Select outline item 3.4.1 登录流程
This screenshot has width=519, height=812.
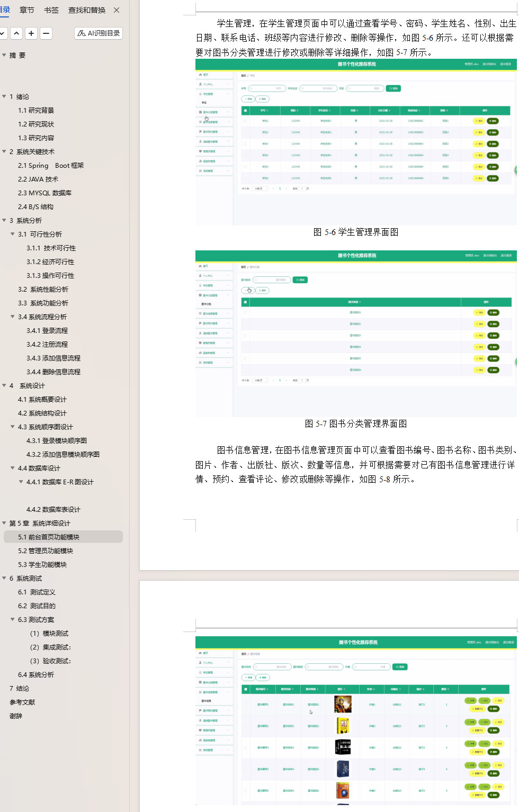coord(47,330)
